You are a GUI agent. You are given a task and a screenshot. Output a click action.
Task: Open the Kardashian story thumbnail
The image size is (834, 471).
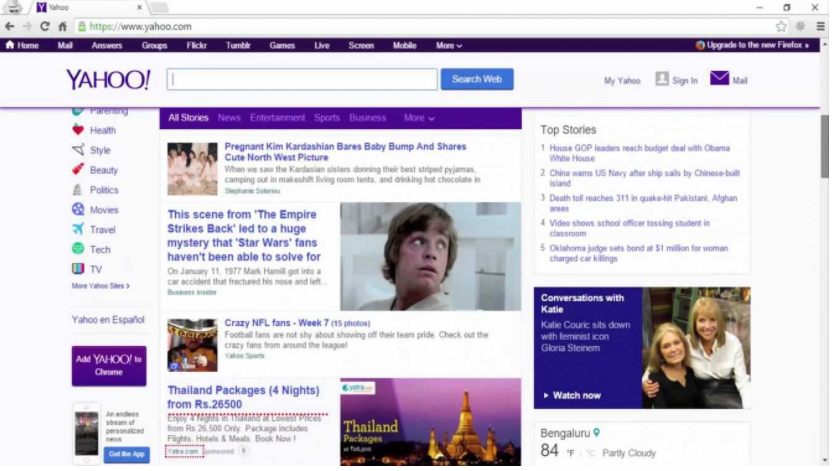point(192,169)
